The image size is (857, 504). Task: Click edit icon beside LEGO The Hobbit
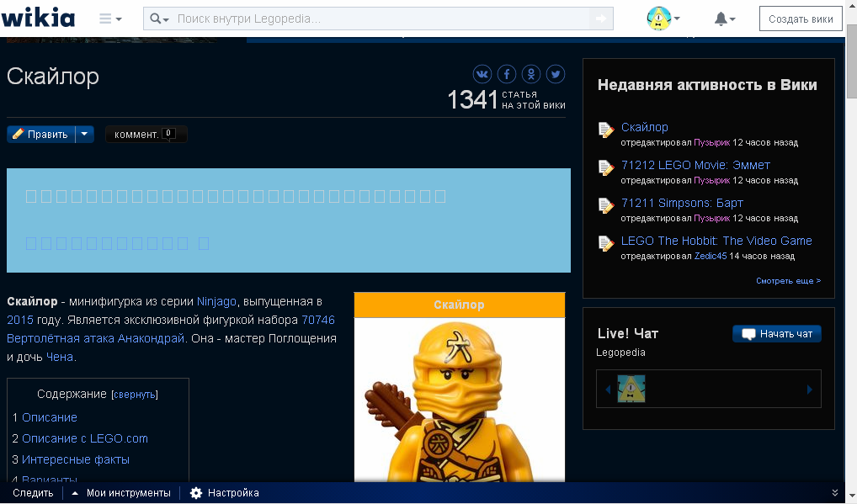[605, 243]
